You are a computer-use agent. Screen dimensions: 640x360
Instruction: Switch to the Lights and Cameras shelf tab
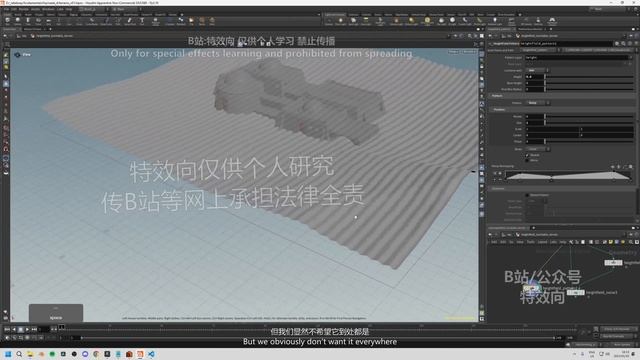[x=335, y=15]
